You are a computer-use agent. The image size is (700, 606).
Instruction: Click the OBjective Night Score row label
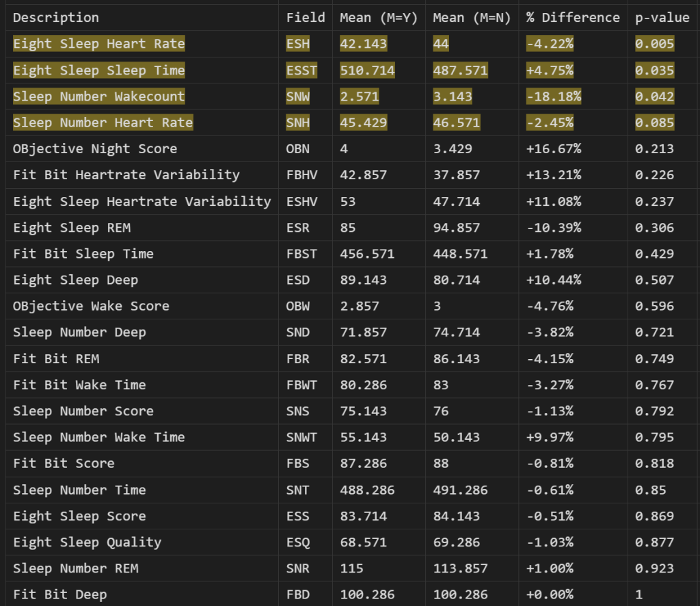click(x=95, y=149)
